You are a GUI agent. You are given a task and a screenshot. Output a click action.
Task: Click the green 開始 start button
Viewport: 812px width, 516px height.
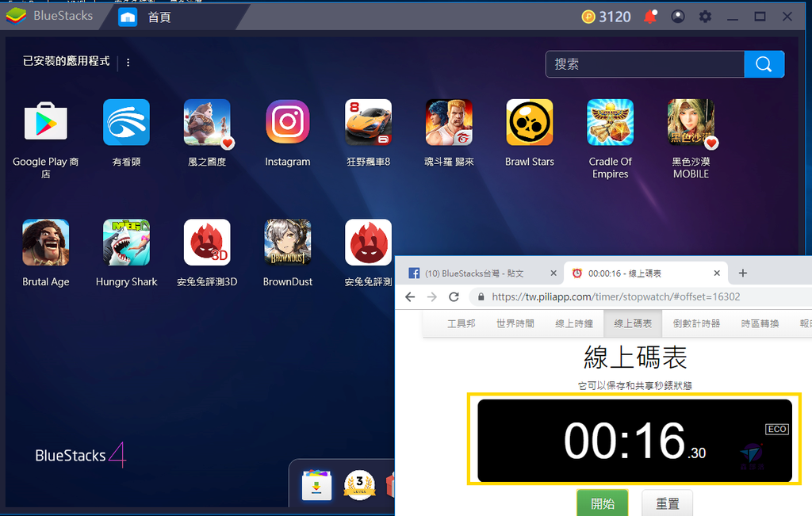[x=603, y=503]
